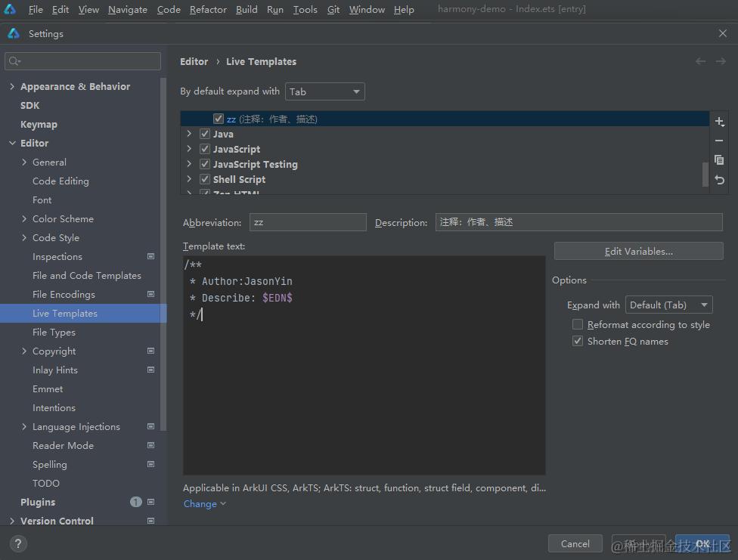Click the Edit Variables button
738x560 pixels.
[x=638, y=252]
